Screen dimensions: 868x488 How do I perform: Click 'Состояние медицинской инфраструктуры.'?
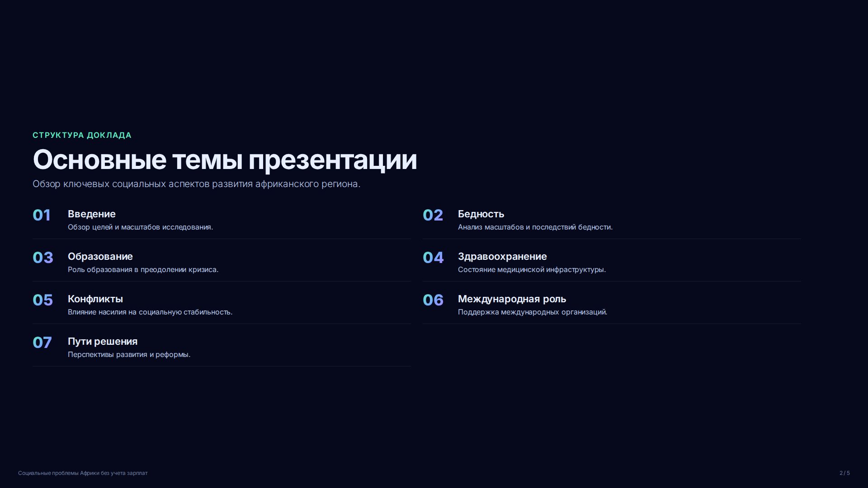coord(532,269)
